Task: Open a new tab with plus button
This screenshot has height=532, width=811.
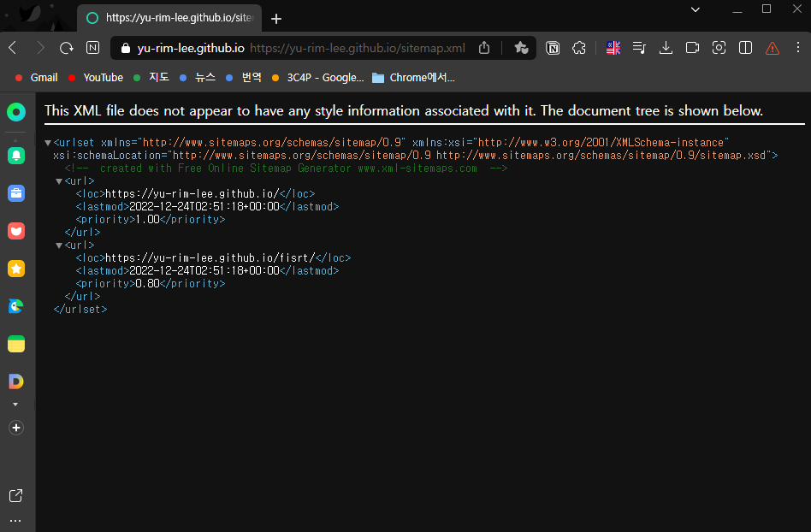Action: pos(276,19)
